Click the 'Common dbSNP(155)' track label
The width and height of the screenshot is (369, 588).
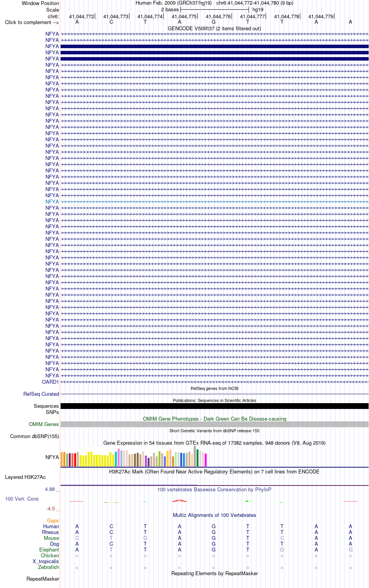pos(35,436)
